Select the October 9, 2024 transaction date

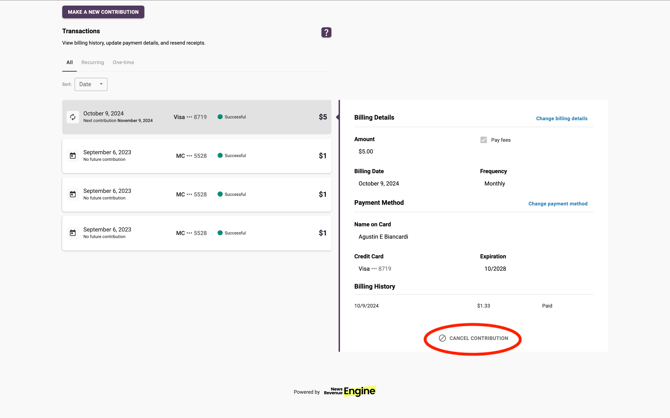tap(103, 113)
